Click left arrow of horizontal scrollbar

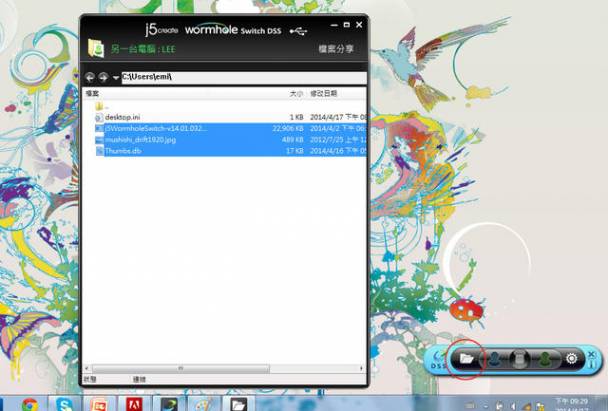pyautogui.click(x=86, y=368)
